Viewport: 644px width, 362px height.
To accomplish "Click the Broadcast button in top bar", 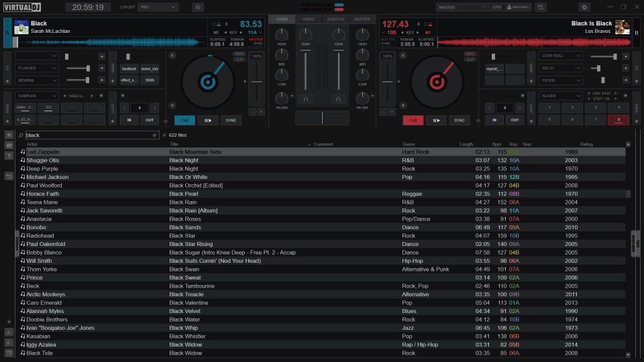I will (517, 7).
